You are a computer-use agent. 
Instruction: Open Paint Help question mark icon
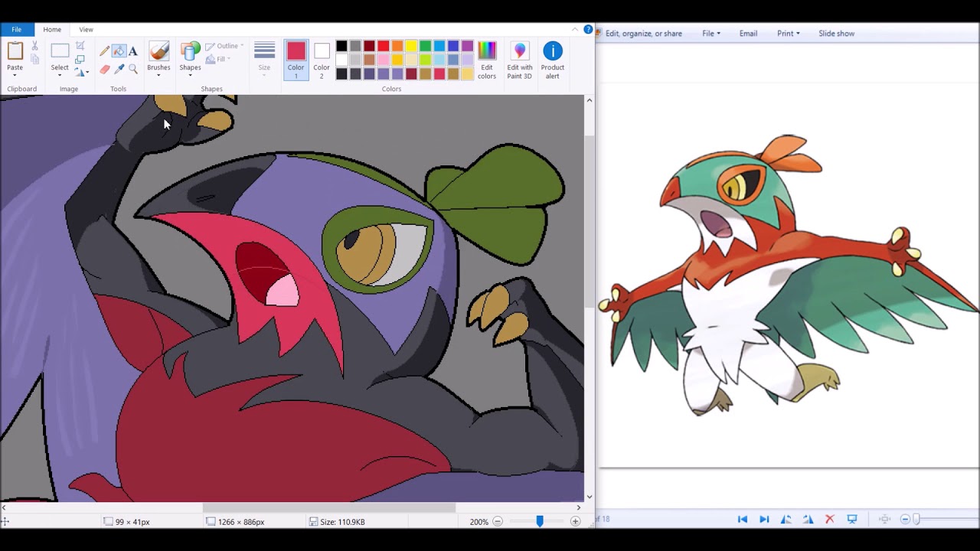[x=588, y=29]
